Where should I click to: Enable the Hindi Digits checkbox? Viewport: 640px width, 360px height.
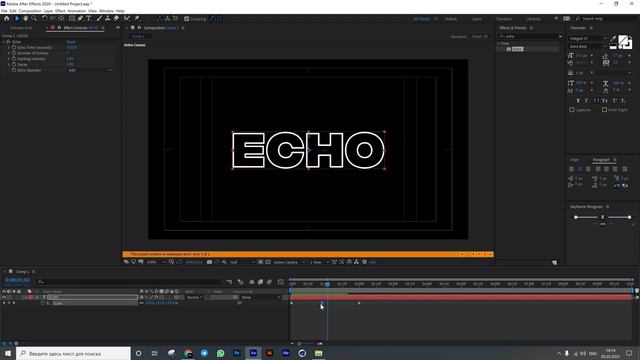click(x=604, y=110)
